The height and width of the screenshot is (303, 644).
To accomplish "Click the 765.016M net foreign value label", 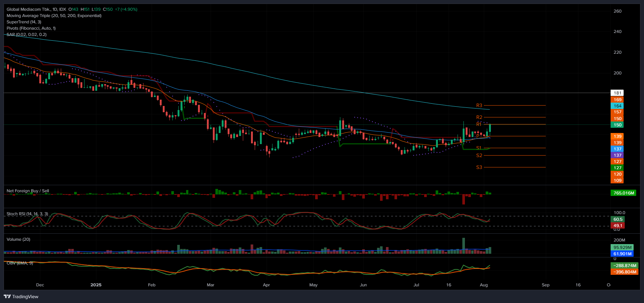I will click(x=623, y=193).
